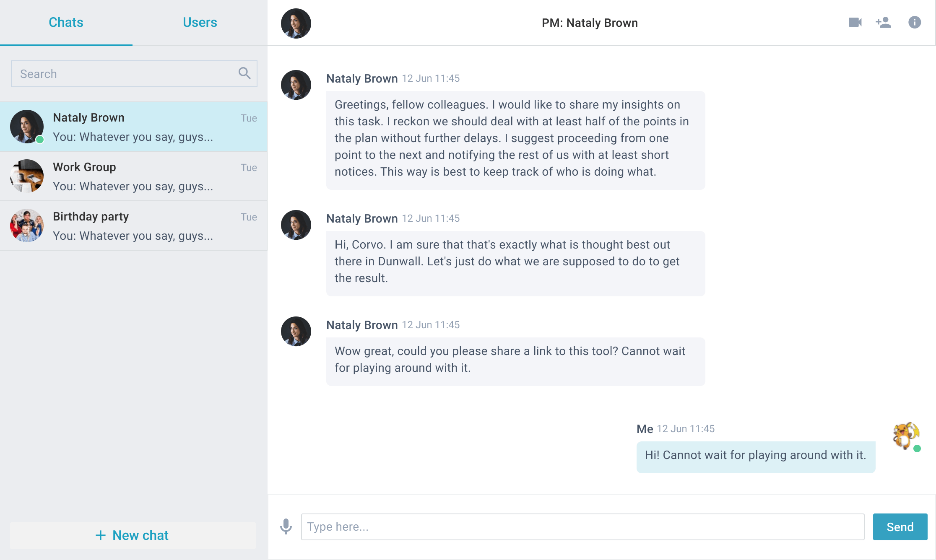Focus the Search chats field
This screenshot has height=560, width=936.
[x=134, y=74]
